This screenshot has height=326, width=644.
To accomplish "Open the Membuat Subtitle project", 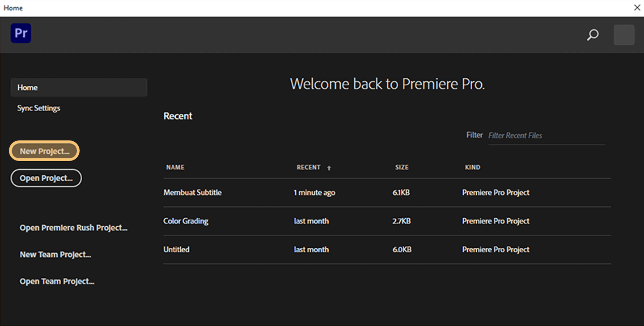I will pos(192,192).
